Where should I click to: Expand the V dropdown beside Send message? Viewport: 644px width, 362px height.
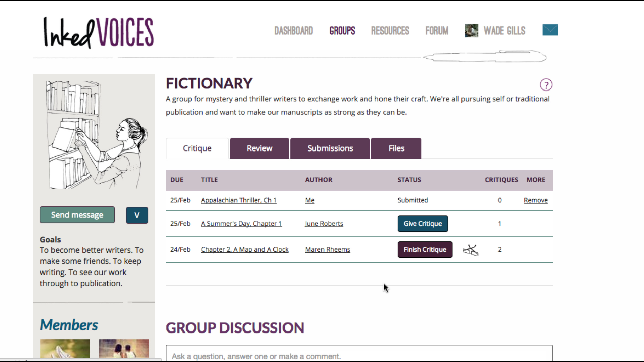click(x=137, y=215)
